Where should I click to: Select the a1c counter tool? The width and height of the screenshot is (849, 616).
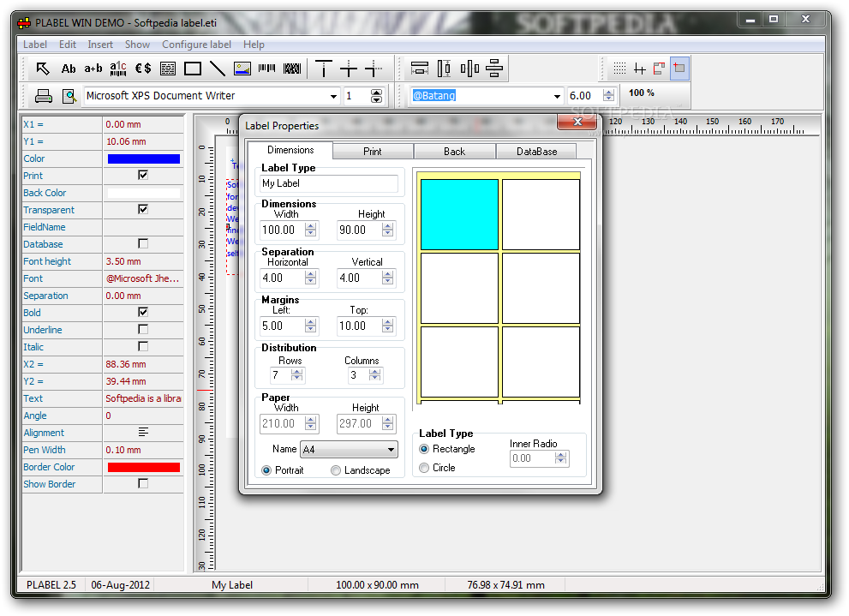coord(118,69)
